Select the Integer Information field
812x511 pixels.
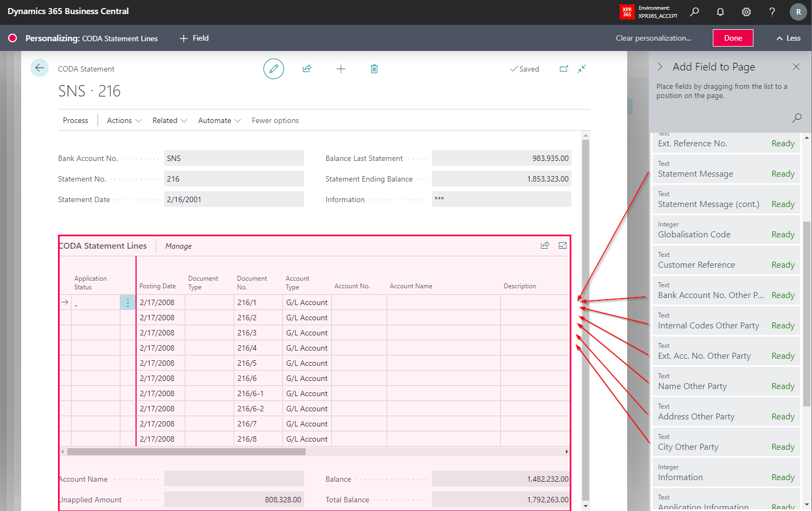pos(726,472)
